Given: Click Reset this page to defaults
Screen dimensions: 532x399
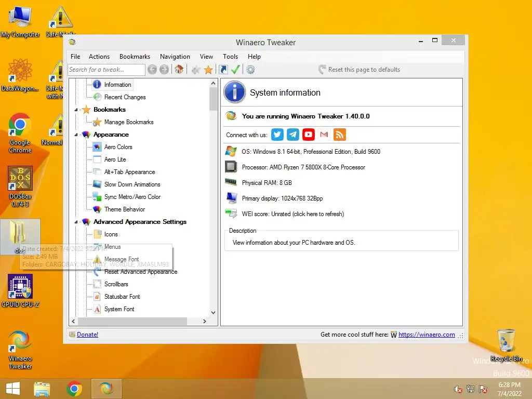Looking at the screenshot, I should click(x=360, y=70).
